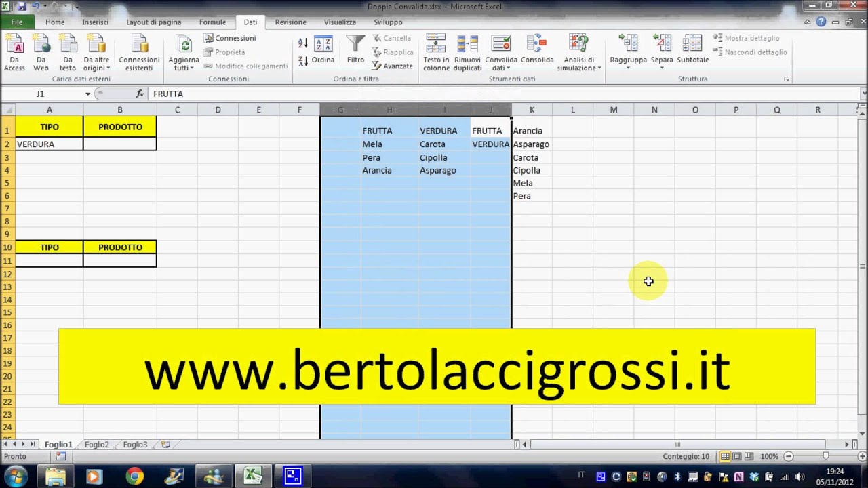Sort descending Z to A icon
Screen dimensions: 868x488
(x=303, y=60)
